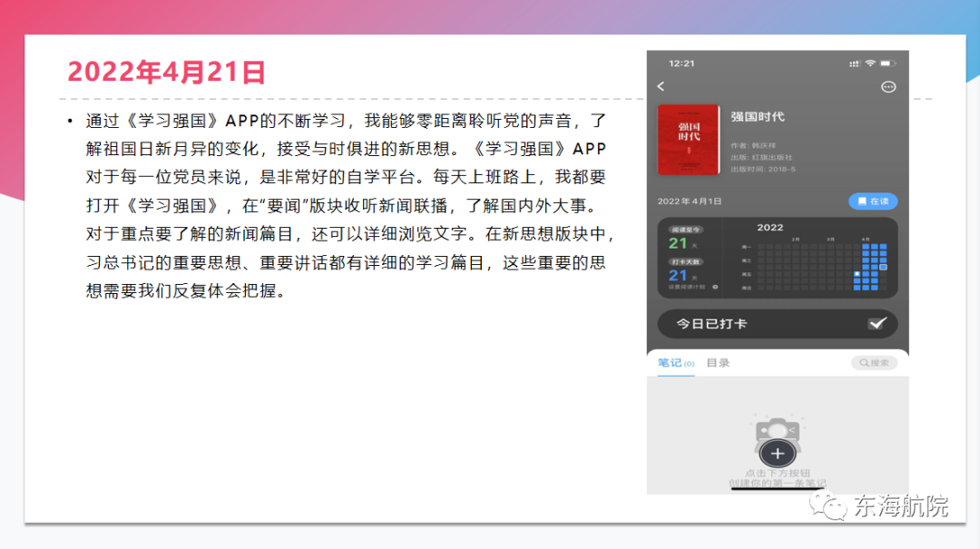This screenshot has width=980, height=549.
Task: Open the 强国时代 red book cover thumbnail
Action: pyautogui.click(x=688, y=140)
